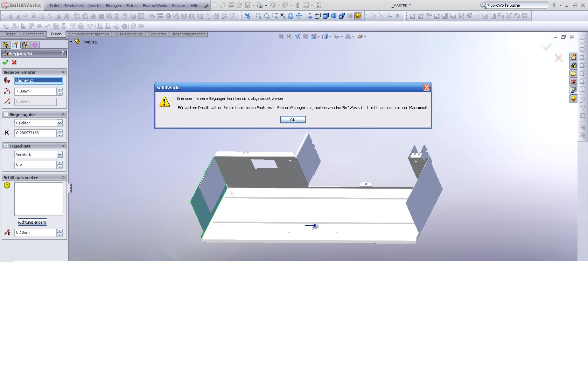The width and height of the screenshot is (588, 368).
Task: Open the Design Library task pane
Action: [x=573, y=66]
